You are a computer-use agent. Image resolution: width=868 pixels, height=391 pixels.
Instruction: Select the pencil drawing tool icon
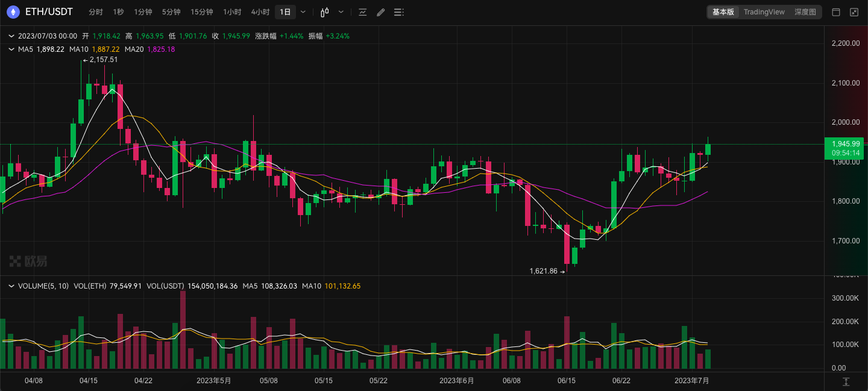(x=380, y=12)
